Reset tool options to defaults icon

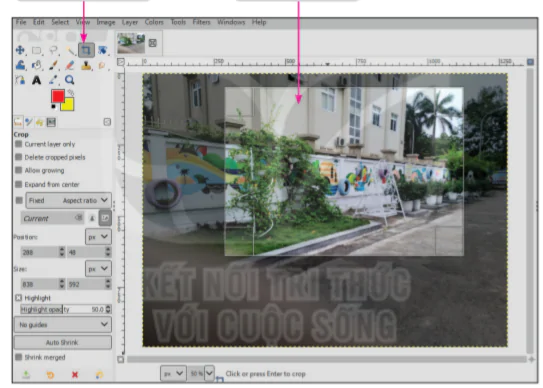(99, 375)
